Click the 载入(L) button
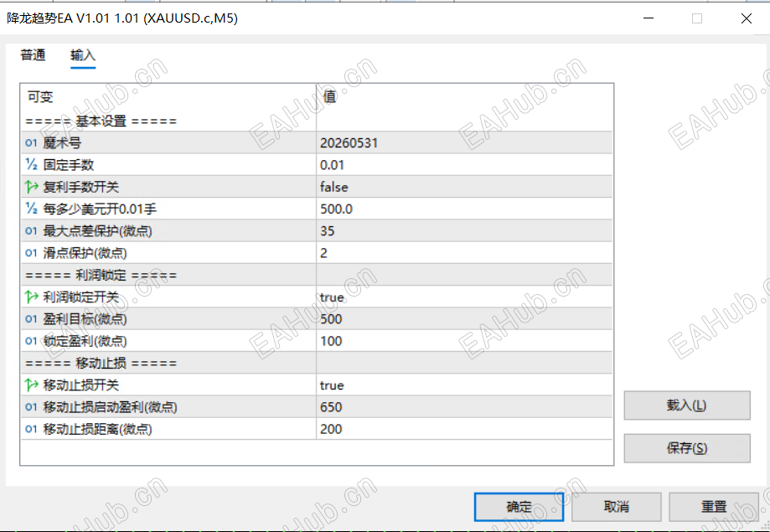This screenshot has height=532, width=770. click(x=687, y=405)
